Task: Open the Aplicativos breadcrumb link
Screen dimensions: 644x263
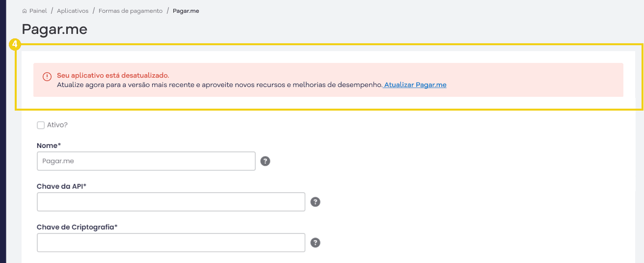Action: (x=73, y=11)
